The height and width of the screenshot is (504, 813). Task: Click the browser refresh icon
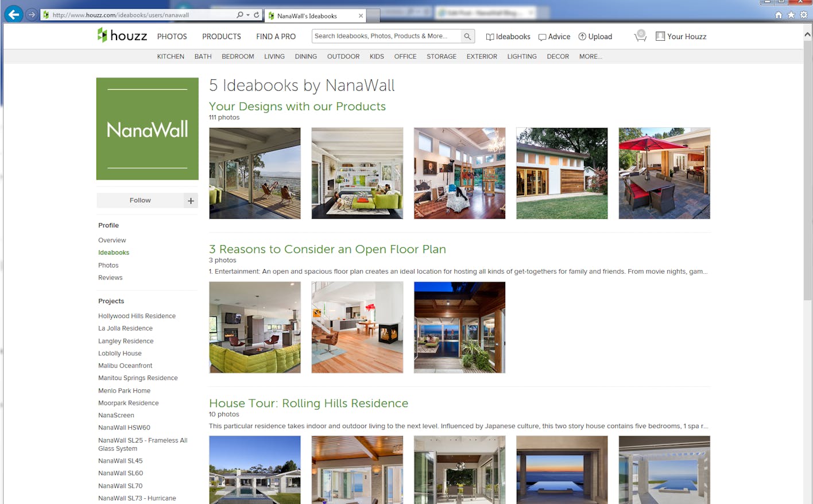(257, 15)
